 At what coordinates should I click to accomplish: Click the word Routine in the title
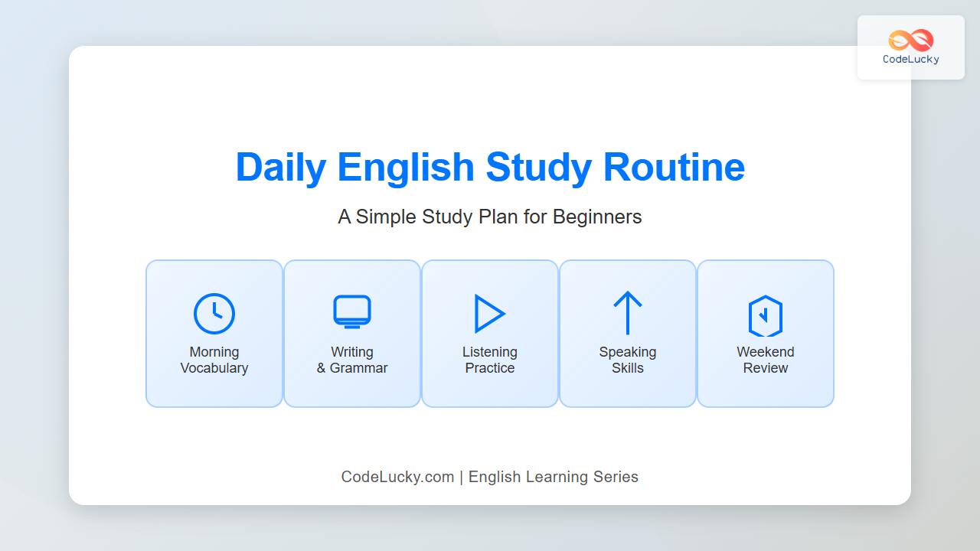coord(674,167)
